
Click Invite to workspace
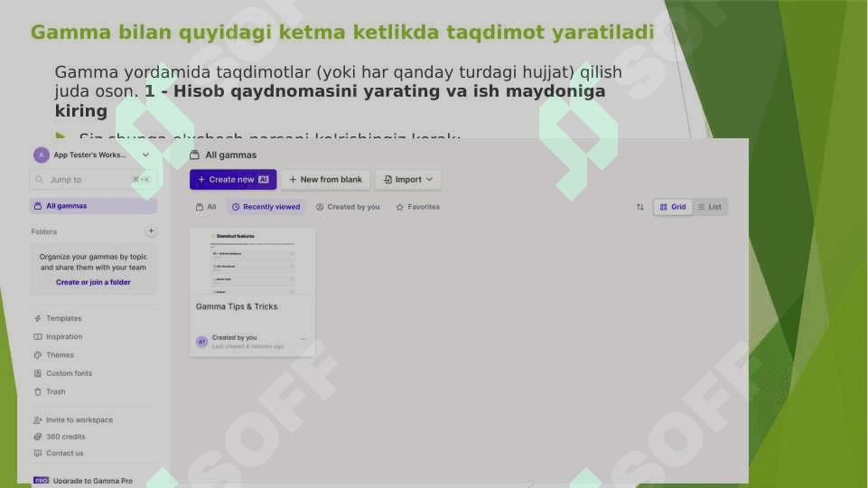pos(79,420)
